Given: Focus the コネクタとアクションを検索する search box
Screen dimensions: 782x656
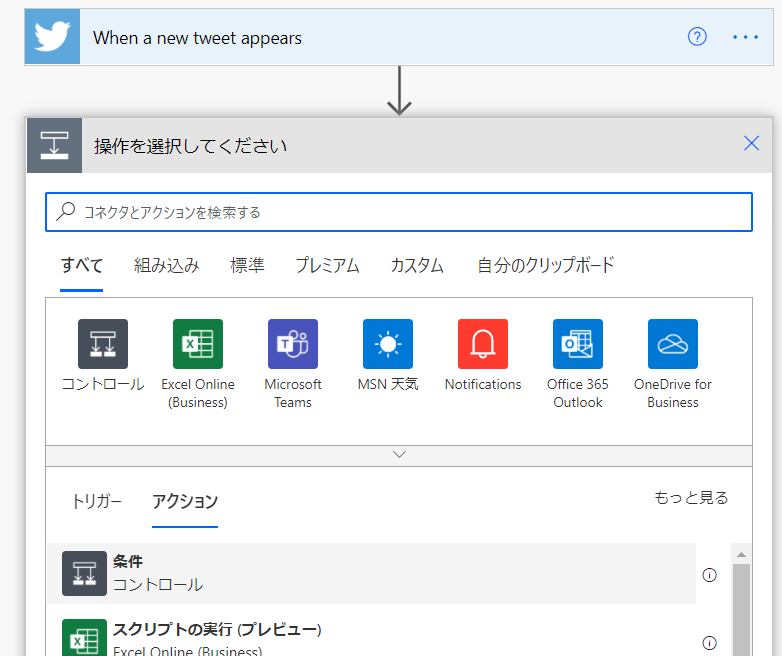Looking at the screenshot, I should [399, 212].
